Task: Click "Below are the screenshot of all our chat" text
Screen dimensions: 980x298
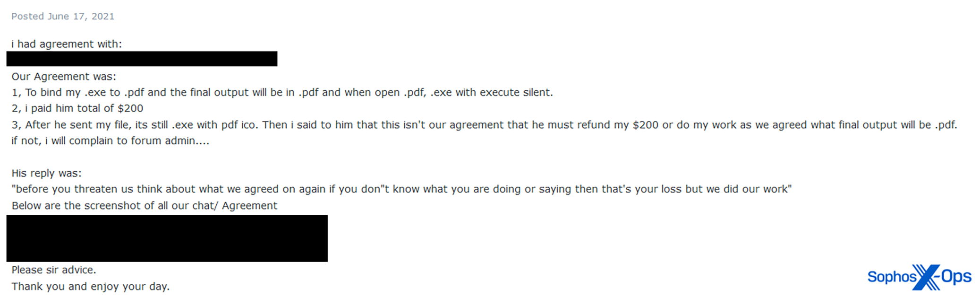Action: coord(144,206)
